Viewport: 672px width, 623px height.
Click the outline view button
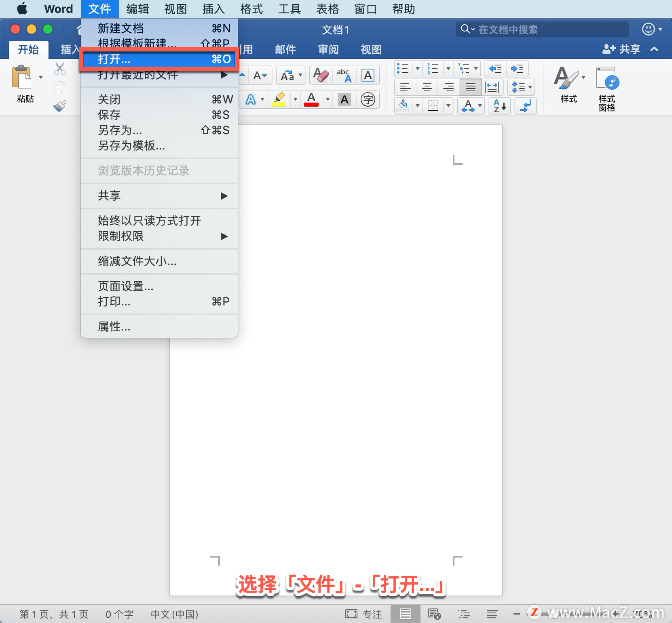pos(464,614)
